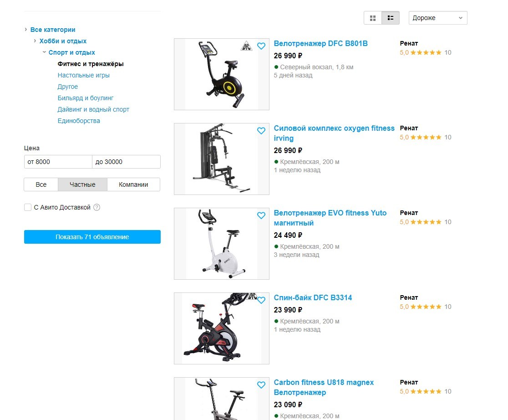Favorite the Carbon fitness U818 magnex listing

261,385
